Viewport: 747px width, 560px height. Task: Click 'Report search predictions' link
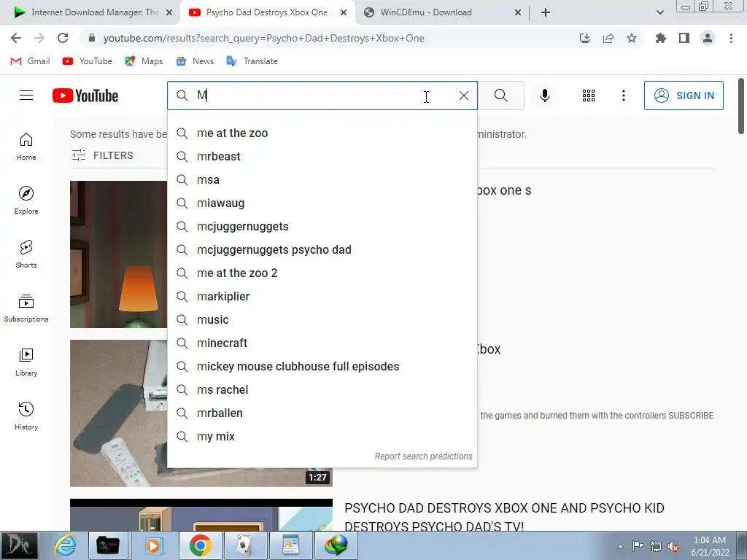424,456
